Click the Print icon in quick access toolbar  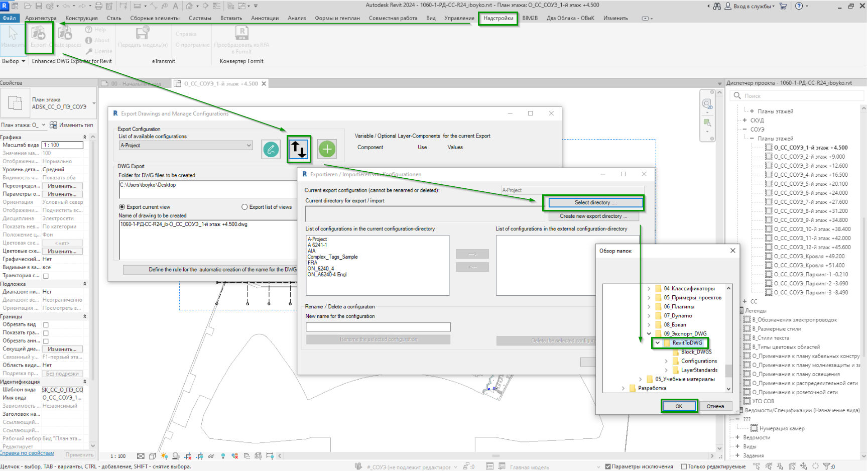pos(98,6)
